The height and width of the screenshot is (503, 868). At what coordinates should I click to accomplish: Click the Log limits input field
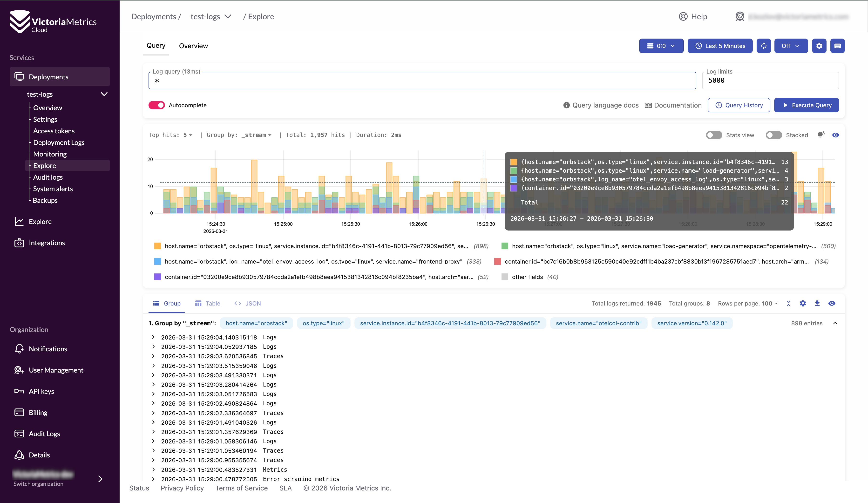click(770, 80)
